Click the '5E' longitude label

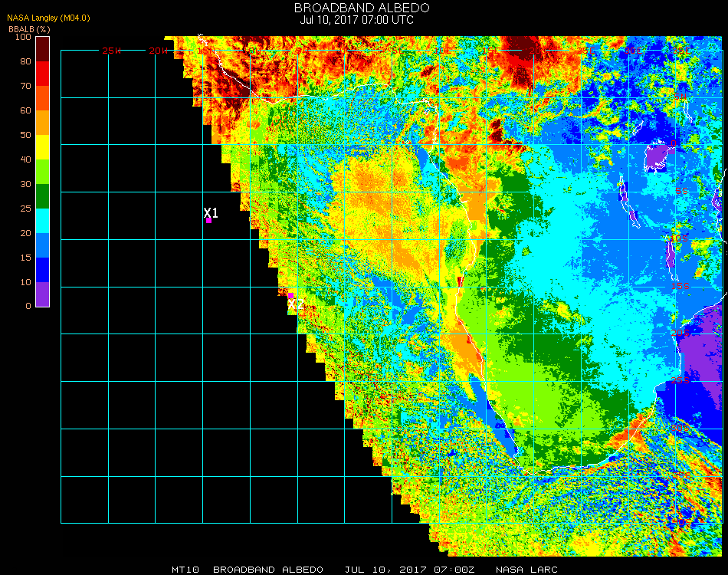398,51
